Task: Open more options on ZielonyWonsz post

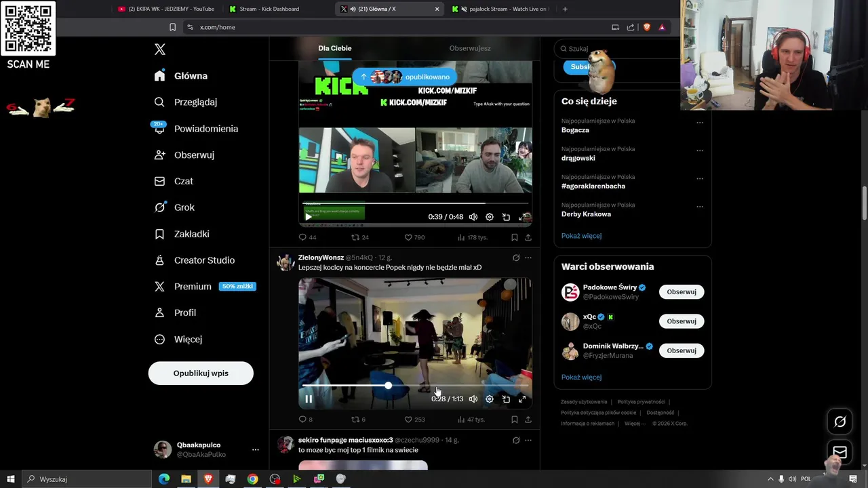Action: [528, 258]
